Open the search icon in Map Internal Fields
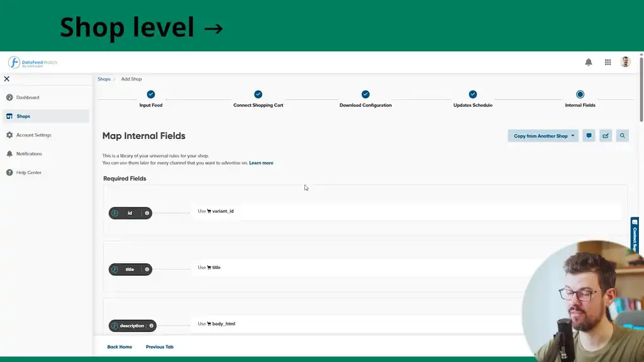 (623, 135)
